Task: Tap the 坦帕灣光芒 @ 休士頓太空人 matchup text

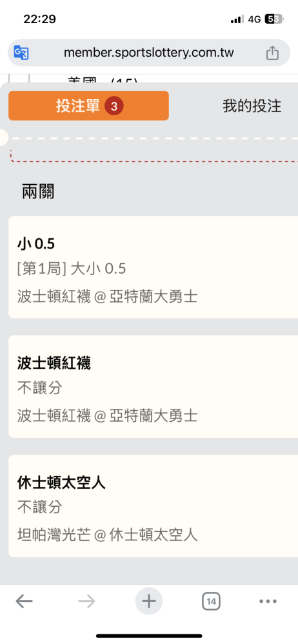Action: [108, 535]
